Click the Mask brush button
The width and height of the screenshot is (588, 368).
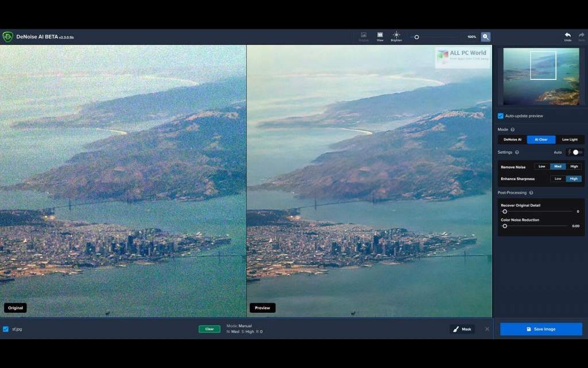[x=462, y=329]
